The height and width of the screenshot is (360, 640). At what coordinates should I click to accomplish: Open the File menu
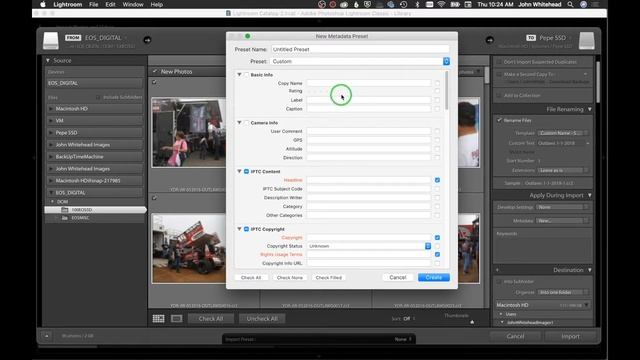93,4
